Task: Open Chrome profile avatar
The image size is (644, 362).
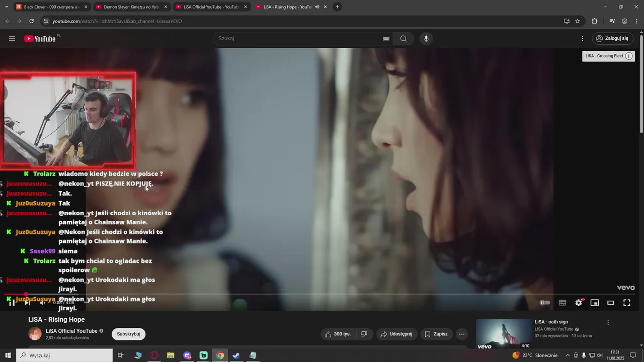Action: point(624,21)
